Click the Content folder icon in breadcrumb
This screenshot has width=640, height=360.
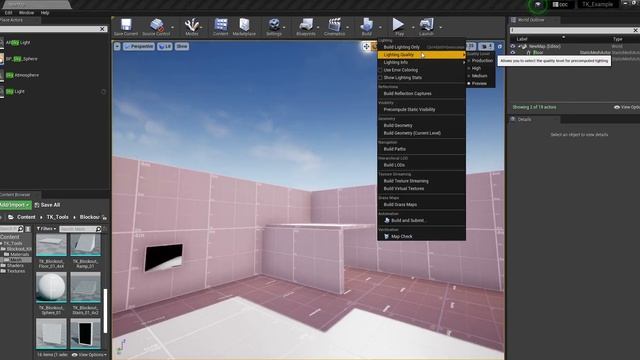coord(11,217)
